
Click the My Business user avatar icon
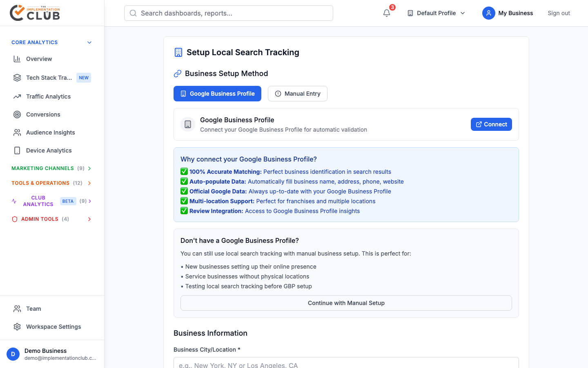coord(488,13)
